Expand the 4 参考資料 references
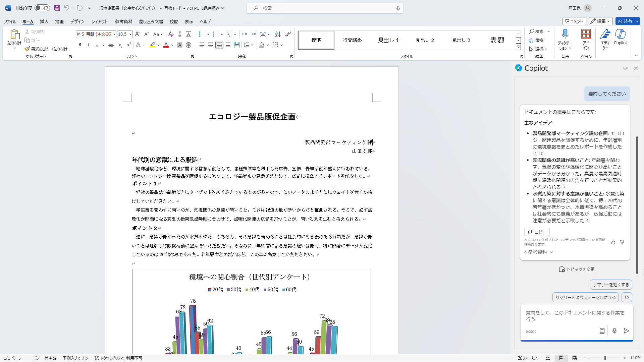Screen dimensions: 644x362 click(x=539, y=252)
